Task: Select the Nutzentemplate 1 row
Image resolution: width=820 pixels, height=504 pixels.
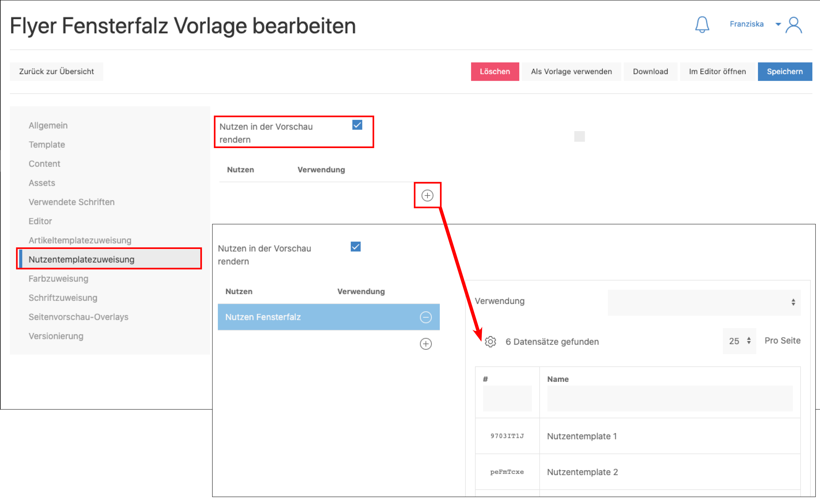Action: [x=582, y=436]
